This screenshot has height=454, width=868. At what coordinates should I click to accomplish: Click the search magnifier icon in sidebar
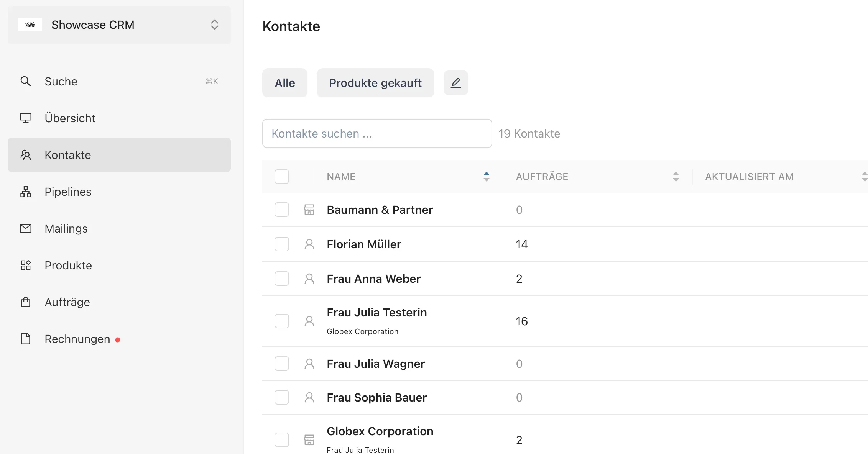pos(25,81)
